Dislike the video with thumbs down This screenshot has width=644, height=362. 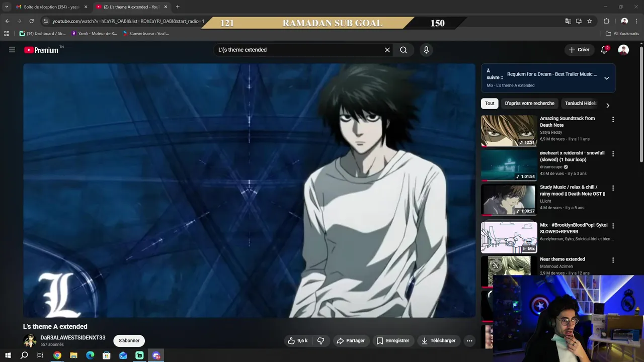point(320,341)
